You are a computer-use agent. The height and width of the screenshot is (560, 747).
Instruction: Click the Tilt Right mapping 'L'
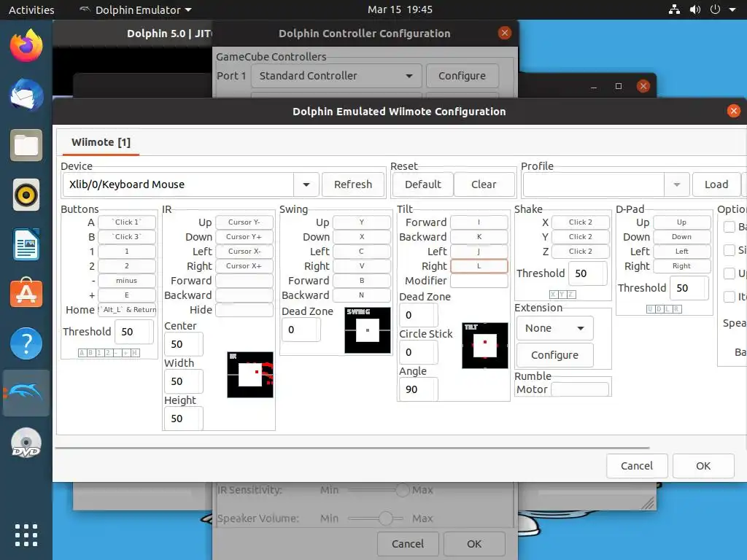tap(479, 265)
